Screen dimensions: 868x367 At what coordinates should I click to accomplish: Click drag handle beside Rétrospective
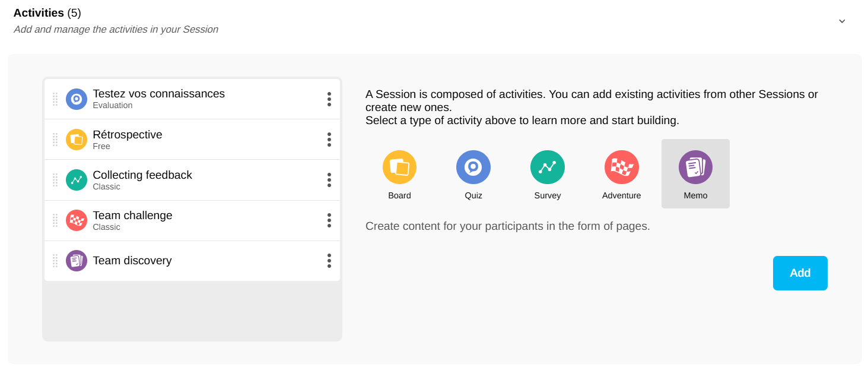tap(55, 140)
